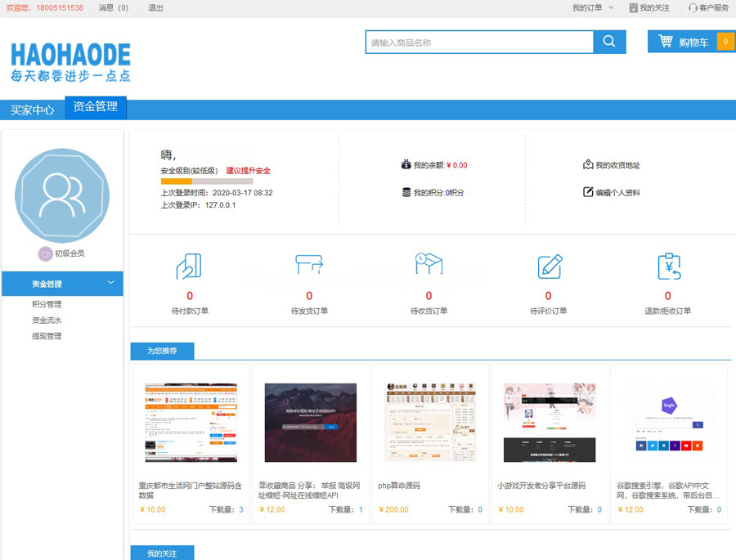Click the edit personal profile icon
Screen dimensions: 736x560
pos(587,192)
